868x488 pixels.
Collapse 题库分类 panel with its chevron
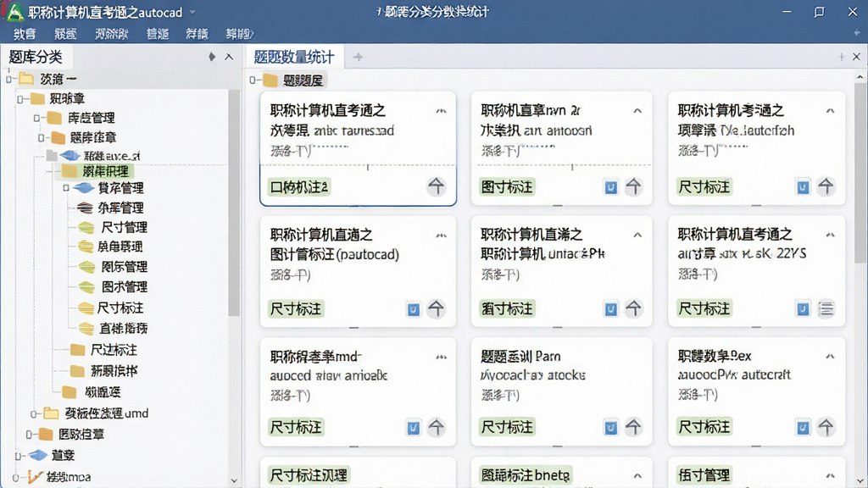pyautogui.click(x=229, y=57)
